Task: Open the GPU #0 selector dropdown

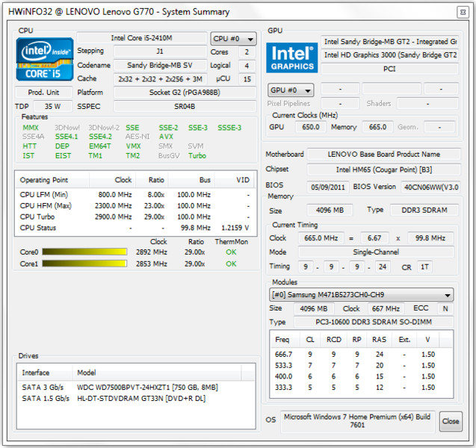Action: click(291, 90)
